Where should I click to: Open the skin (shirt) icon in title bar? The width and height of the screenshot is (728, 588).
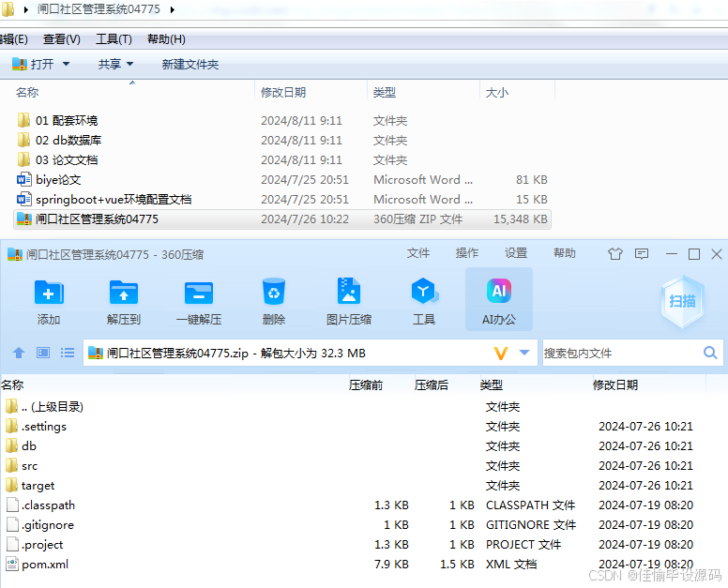click(x=615, y=254)
